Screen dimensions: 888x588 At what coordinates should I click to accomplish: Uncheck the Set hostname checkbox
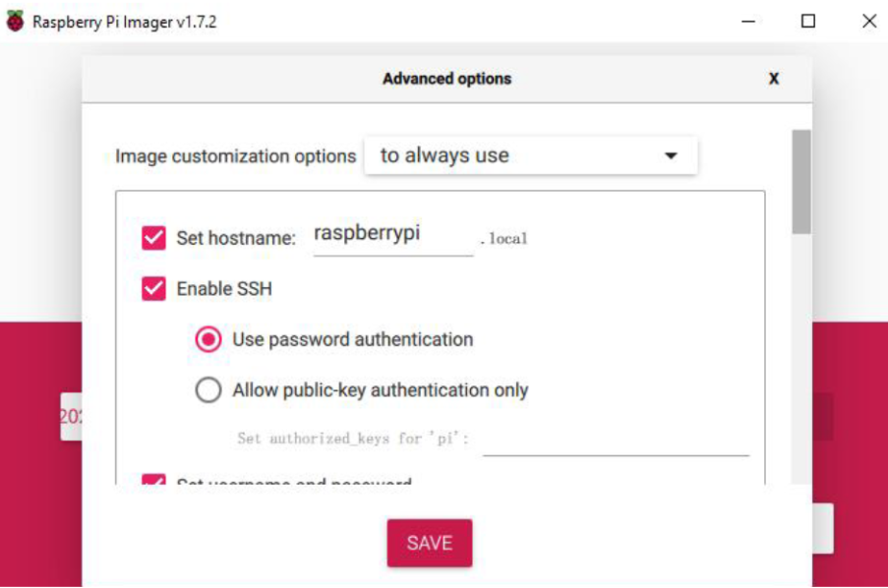click(x=153, y=238)
